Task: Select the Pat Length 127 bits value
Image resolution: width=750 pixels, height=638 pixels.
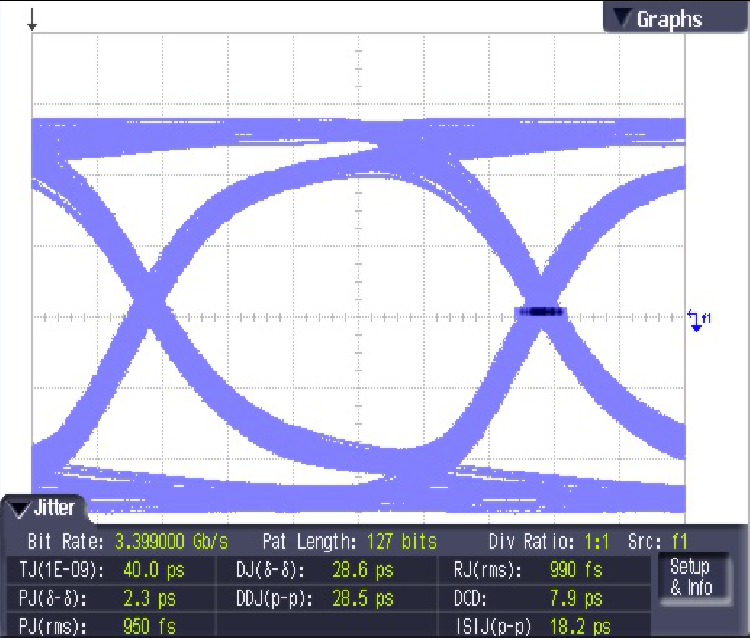Action: [402, 542]
